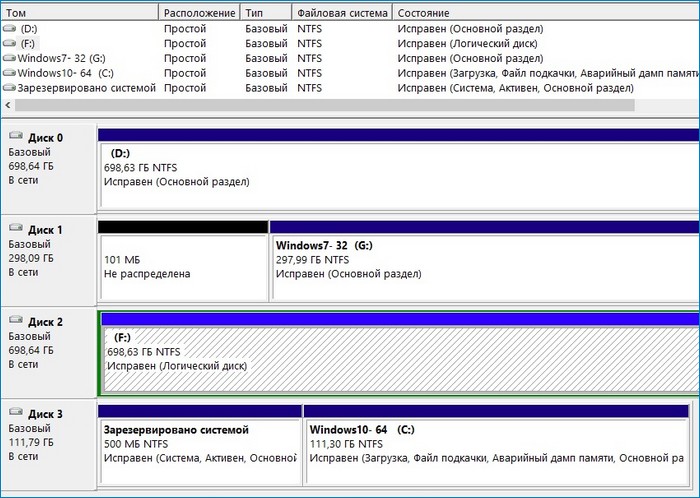
Task: Click the Windows10- 64 (C:) volume icon
Action: pyautogui.click(x=10, y=73)
